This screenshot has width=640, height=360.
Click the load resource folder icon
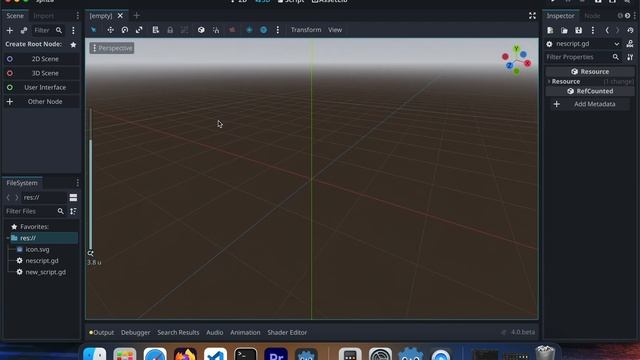click(x=564, y=30)
